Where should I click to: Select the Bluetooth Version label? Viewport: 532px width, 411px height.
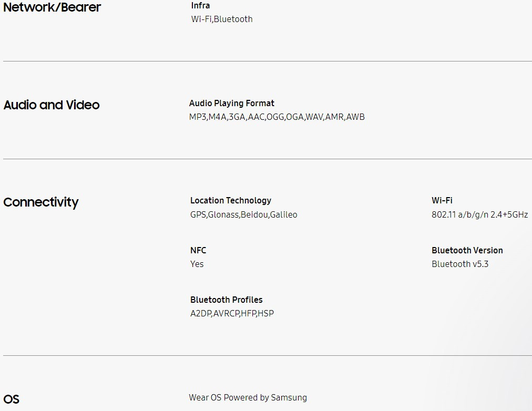click(x=467, y=251)
